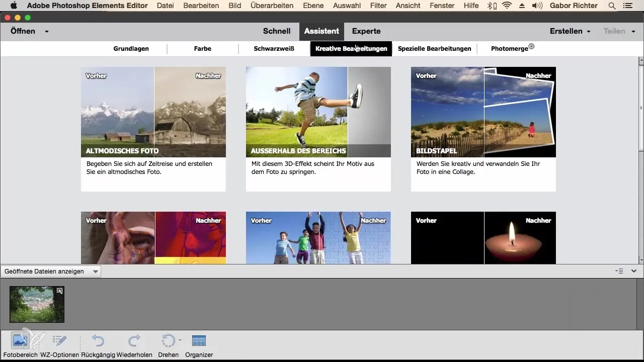Select the Grundlagen category tab
644x362 pixels.
131,49
